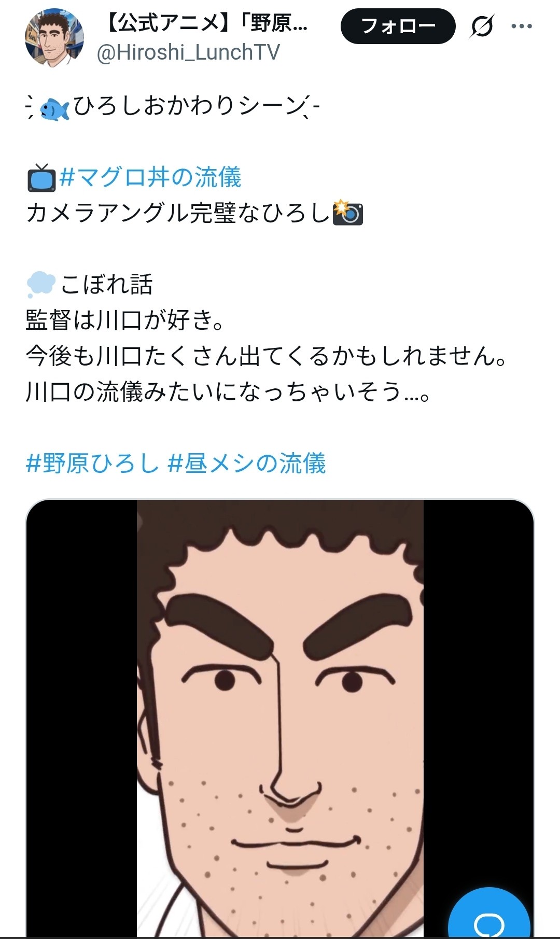Screen dimensions: 560x939
Task: Tap the ひろしおかわりシーン heading text
Action: (190, 106)
